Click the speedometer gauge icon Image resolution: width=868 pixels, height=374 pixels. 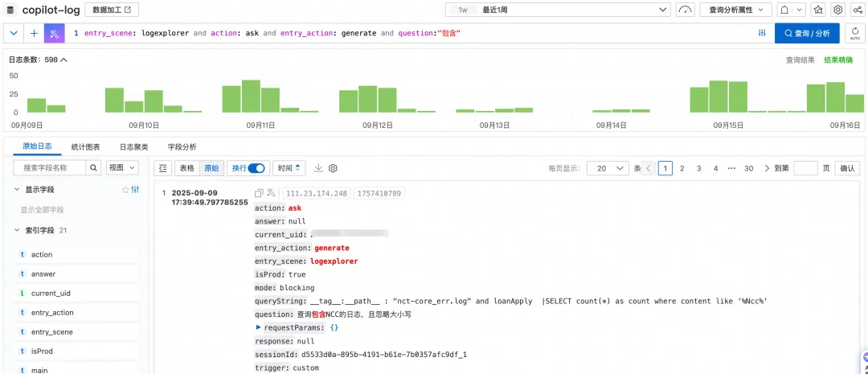pyautogui.click(x=686, y=10)
